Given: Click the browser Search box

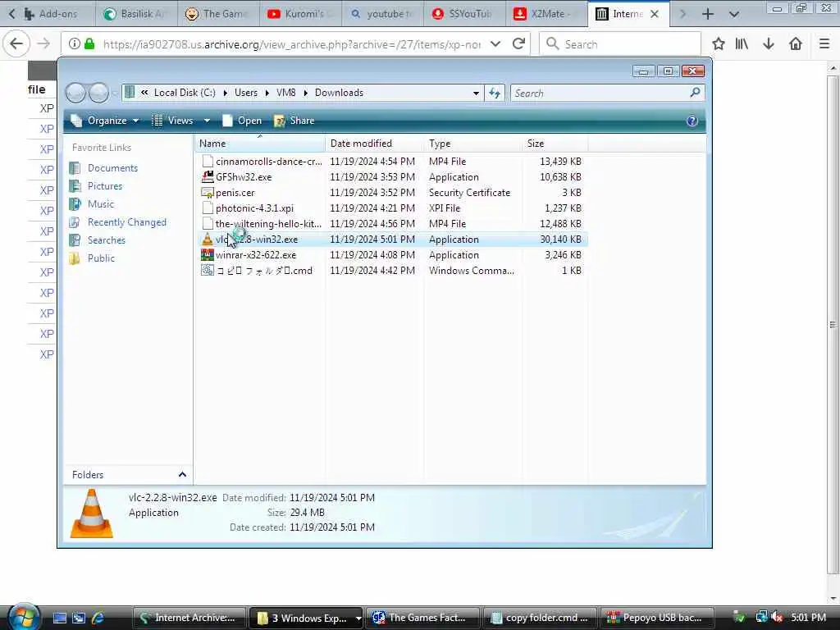Looking at the screenshot, I should click(620, 44).
